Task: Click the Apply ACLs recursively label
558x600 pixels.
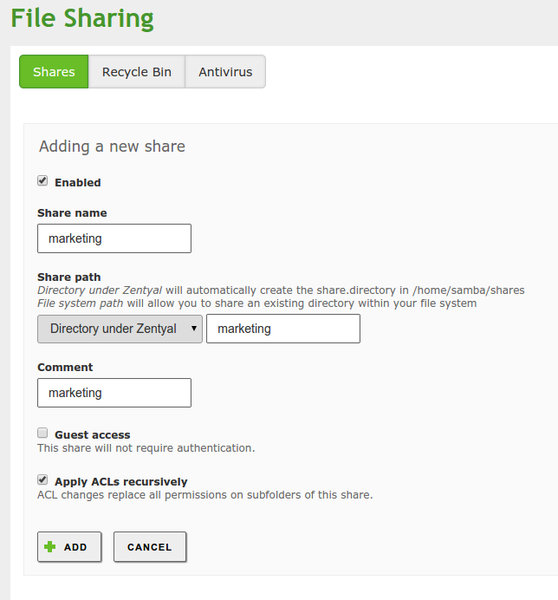Action: click(x=121, y=482)
